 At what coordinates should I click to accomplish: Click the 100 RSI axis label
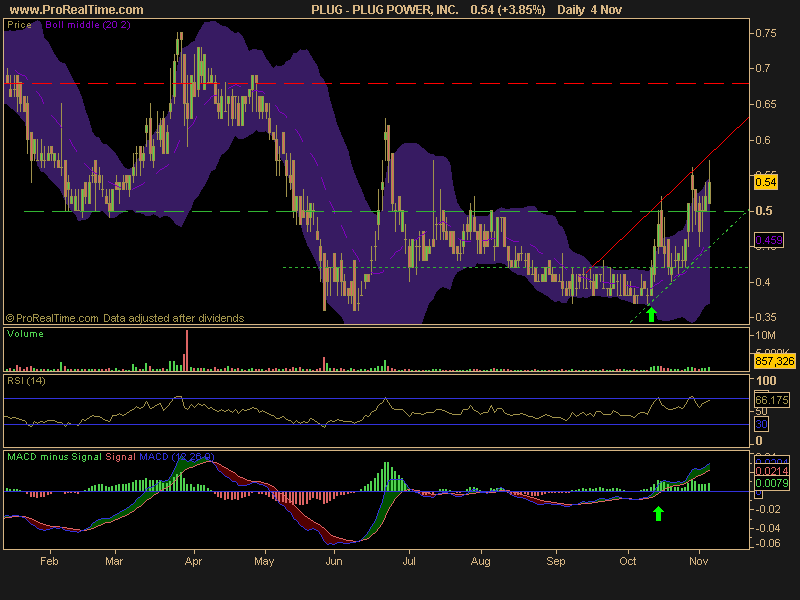[766, 380]
